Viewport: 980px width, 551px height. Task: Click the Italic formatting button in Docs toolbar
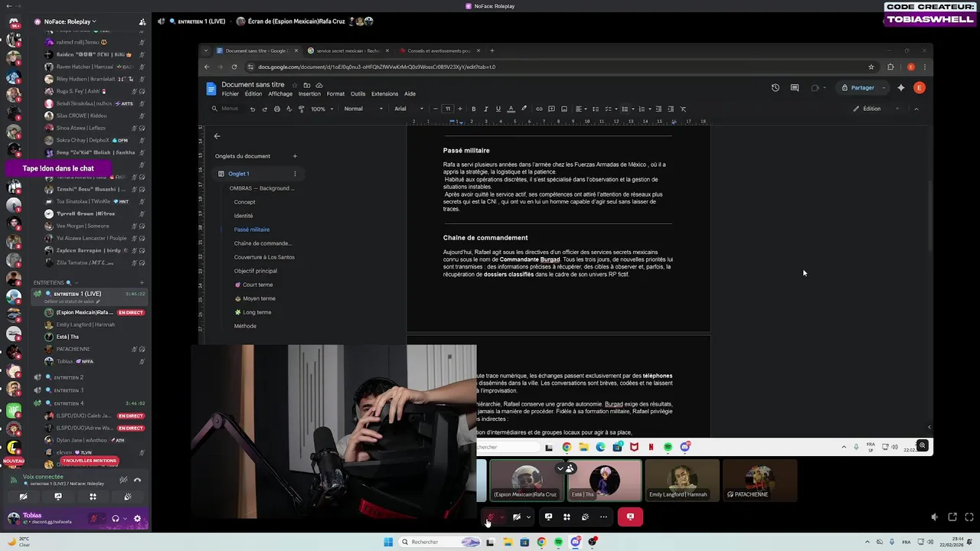tap(485, 109)
